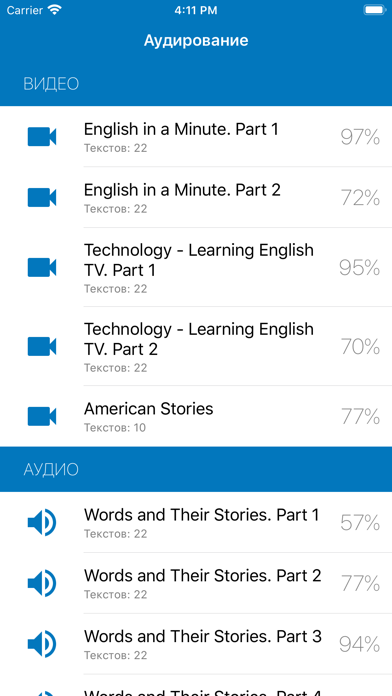Tap video icon for English in a Minute Part 1
Screen dimensions: 392x696
(x=42, y=137)
